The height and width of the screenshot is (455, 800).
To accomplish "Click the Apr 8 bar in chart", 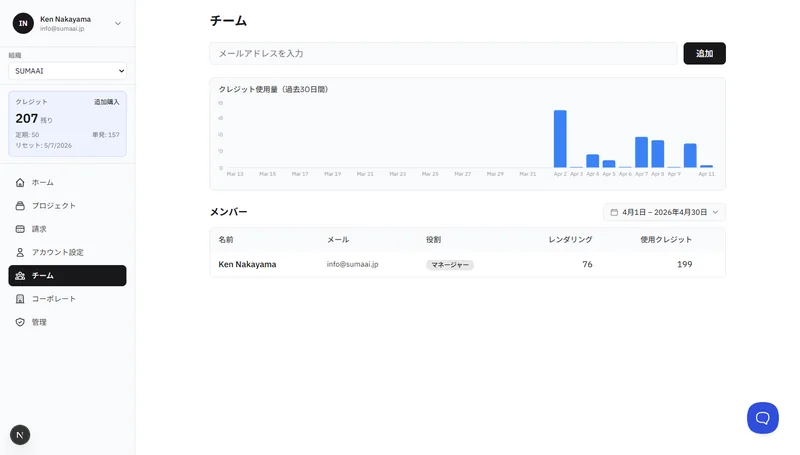I will tap(658, 154).
